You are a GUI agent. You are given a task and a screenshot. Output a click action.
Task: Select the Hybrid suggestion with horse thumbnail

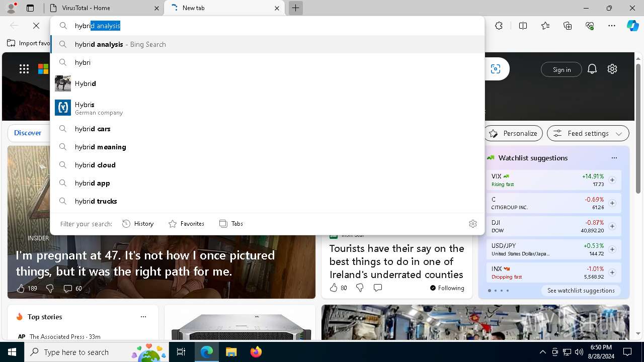pos(267,83)
